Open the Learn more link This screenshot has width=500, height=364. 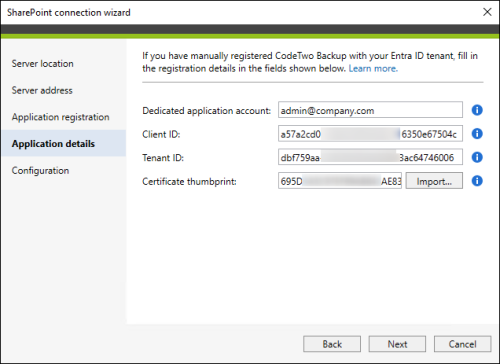click(x=373, y=69)
